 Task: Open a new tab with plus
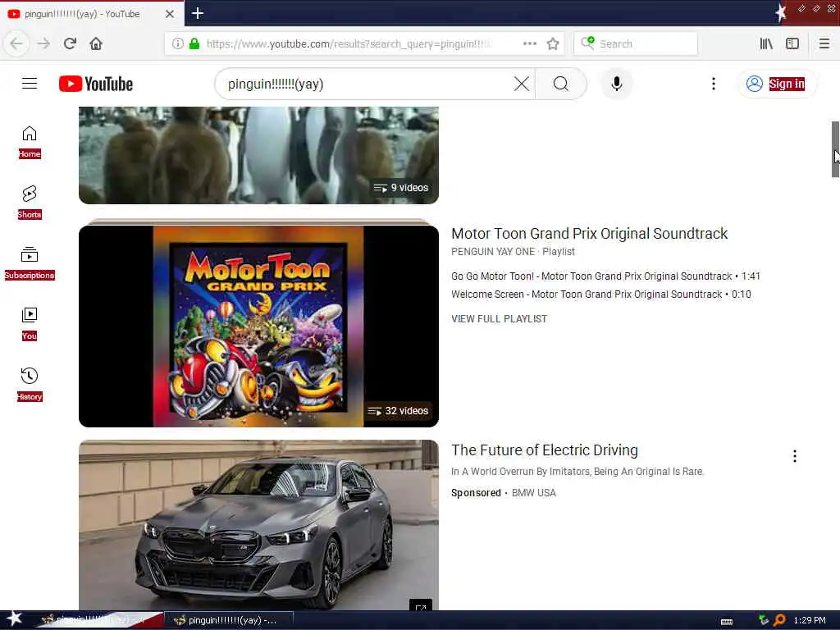198,13
